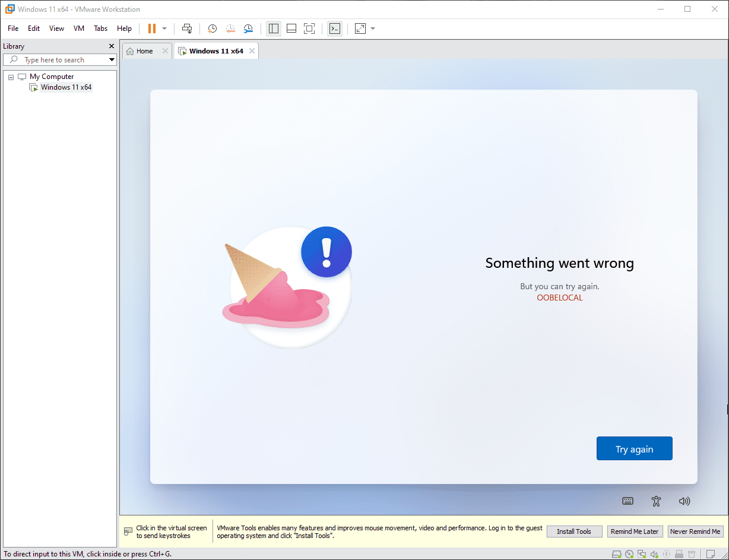Select Windows 11 x64 in the library tree

[x=66, y=87]
